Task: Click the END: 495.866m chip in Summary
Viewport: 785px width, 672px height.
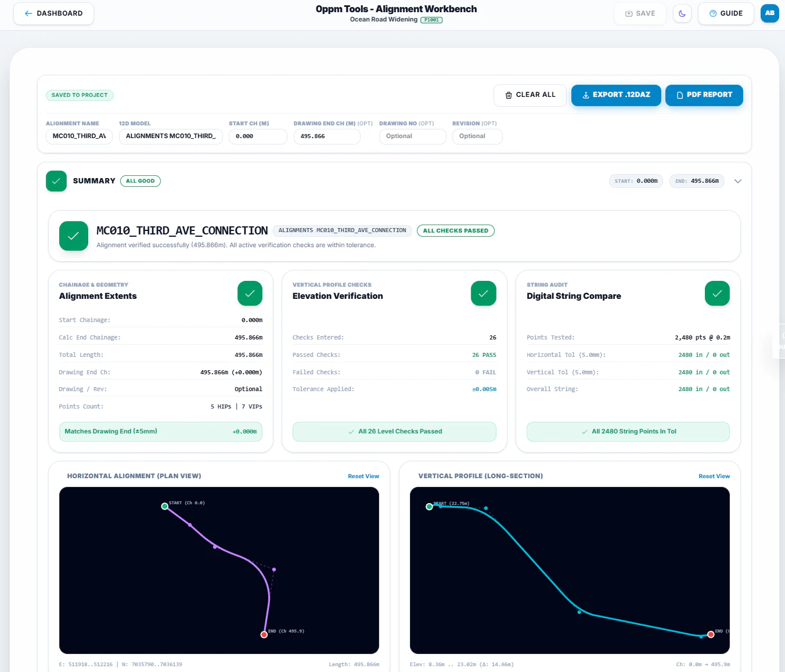Action: 697,181
